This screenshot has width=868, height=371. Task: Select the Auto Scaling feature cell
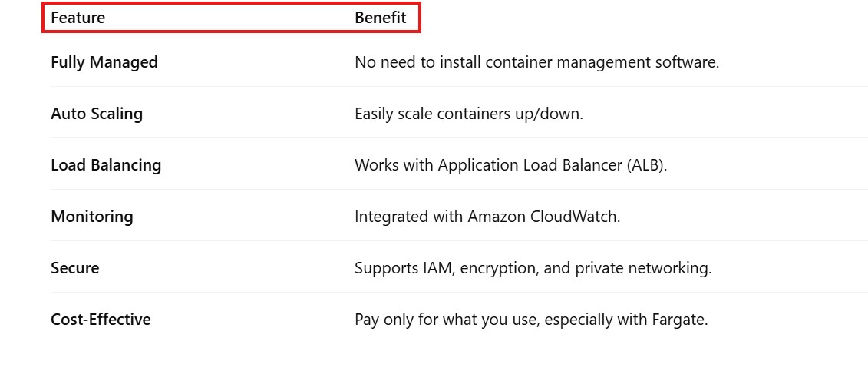click(97, 114)
